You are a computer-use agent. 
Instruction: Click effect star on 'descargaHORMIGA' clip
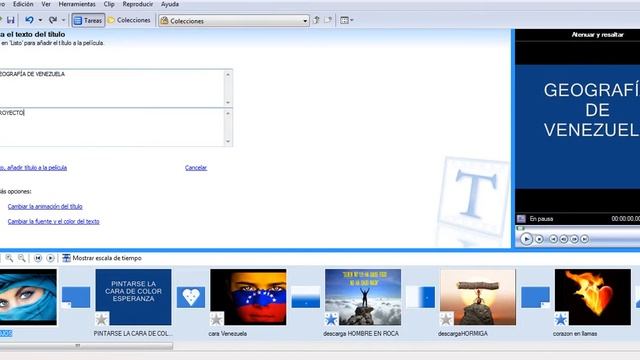pyautogui.click(x=446, y=319)
